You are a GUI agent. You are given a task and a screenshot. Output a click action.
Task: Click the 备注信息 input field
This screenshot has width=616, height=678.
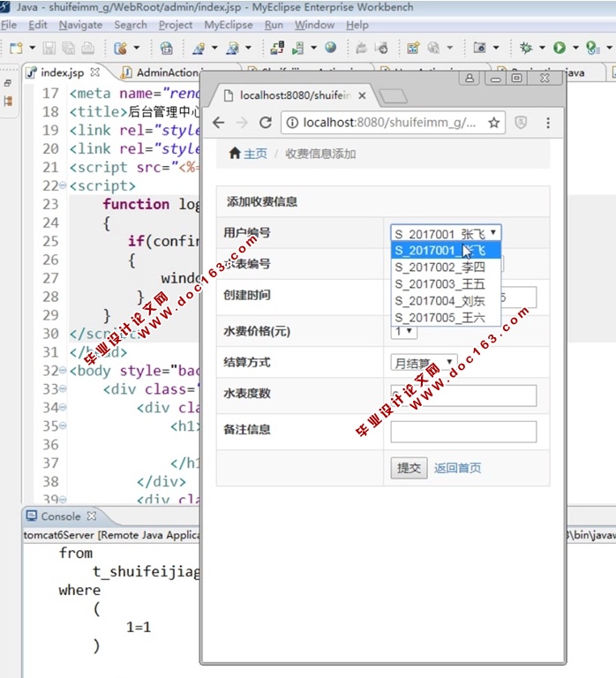pyautogui.click(x=463, y=432)
